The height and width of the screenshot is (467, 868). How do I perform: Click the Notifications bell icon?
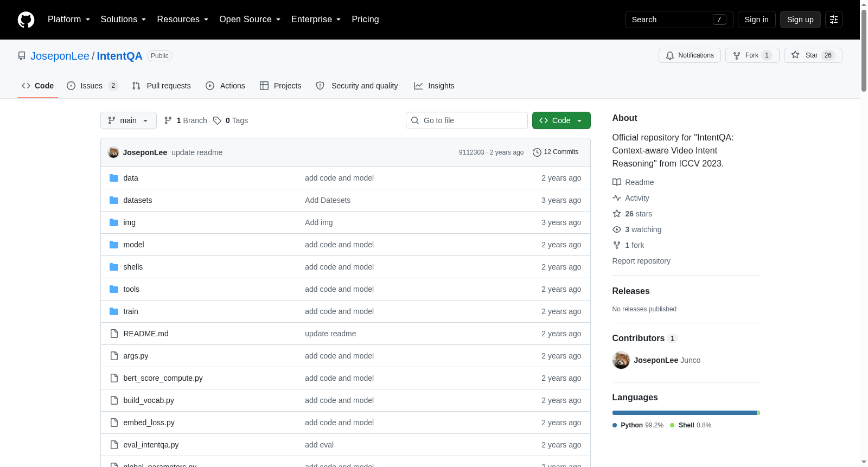(x=670, y=55)
